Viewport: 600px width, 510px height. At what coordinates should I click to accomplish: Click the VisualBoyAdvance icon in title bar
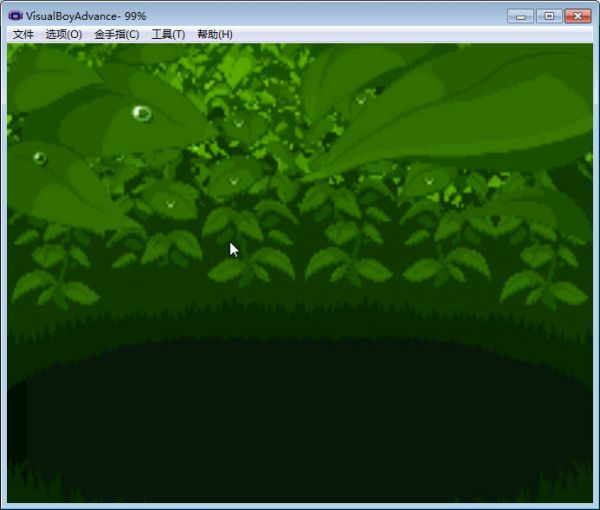[16, 16]
